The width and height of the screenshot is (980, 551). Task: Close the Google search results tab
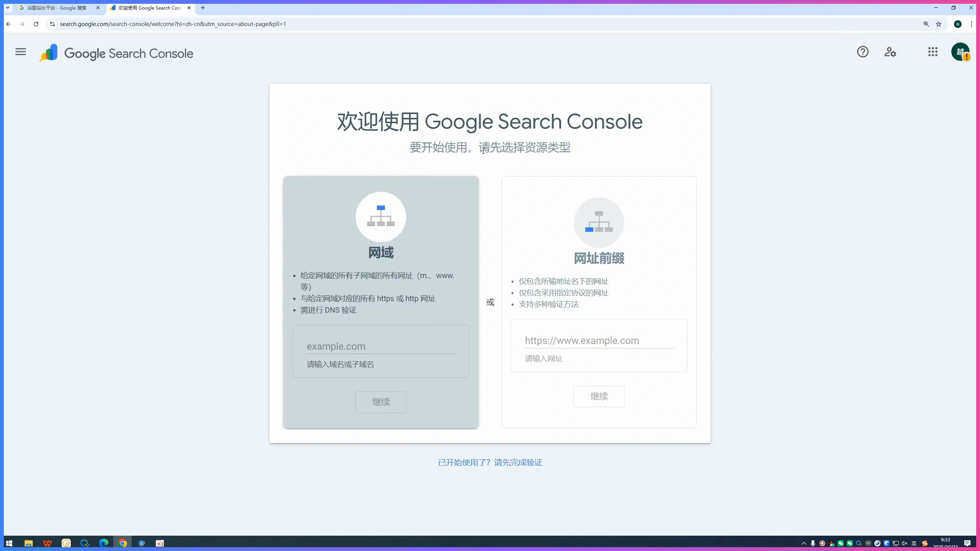[98, 8]
